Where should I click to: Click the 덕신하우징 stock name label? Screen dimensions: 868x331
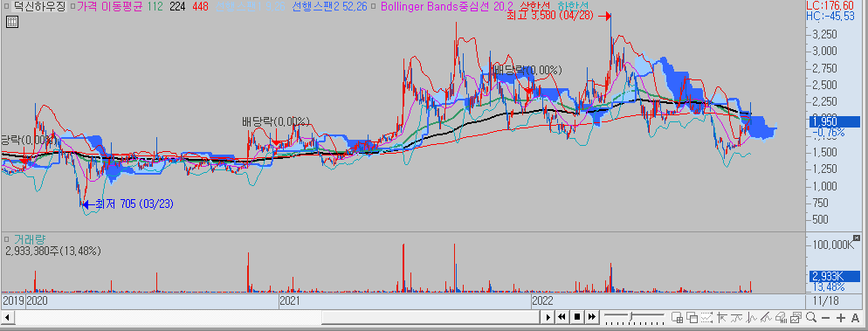(x=38, y=7)
